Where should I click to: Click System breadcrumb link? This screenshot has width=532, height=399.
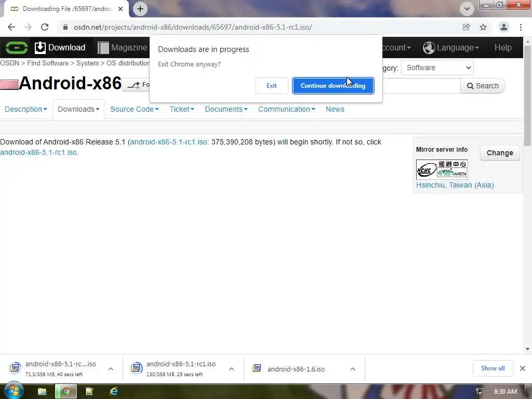(87, 63)
